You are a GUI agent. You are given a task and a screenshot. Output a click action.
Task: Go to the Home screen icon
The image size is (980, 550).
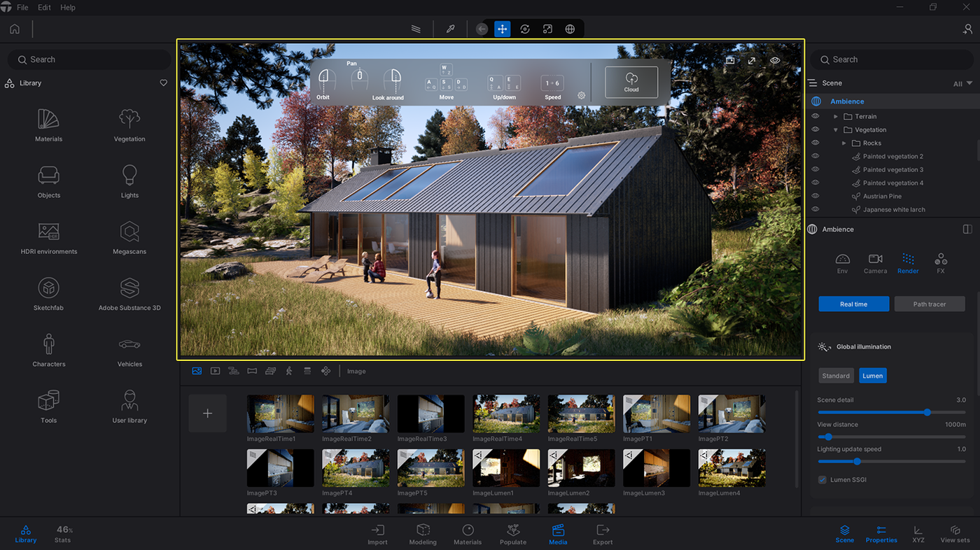pyautogui.click(x=15, y=29)
